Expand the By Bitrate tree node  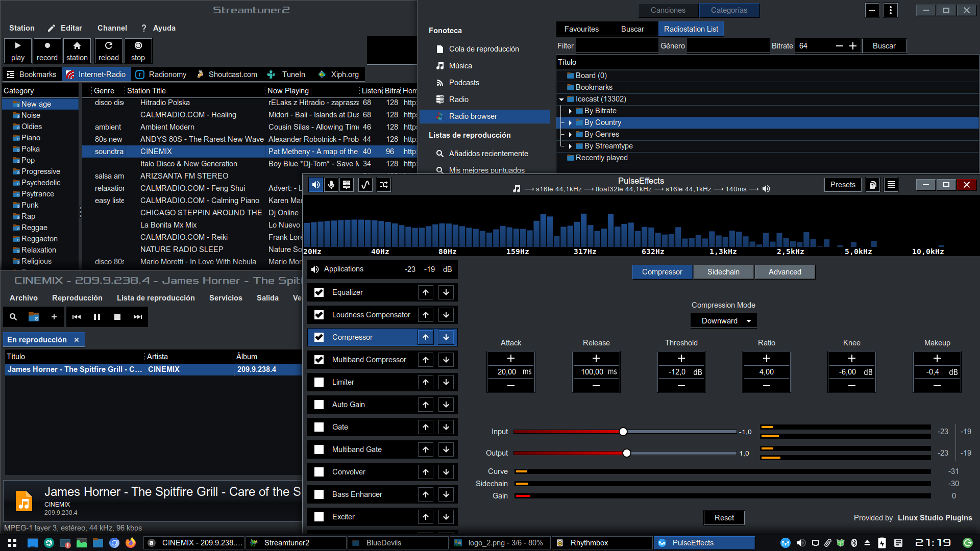point(570,111)
